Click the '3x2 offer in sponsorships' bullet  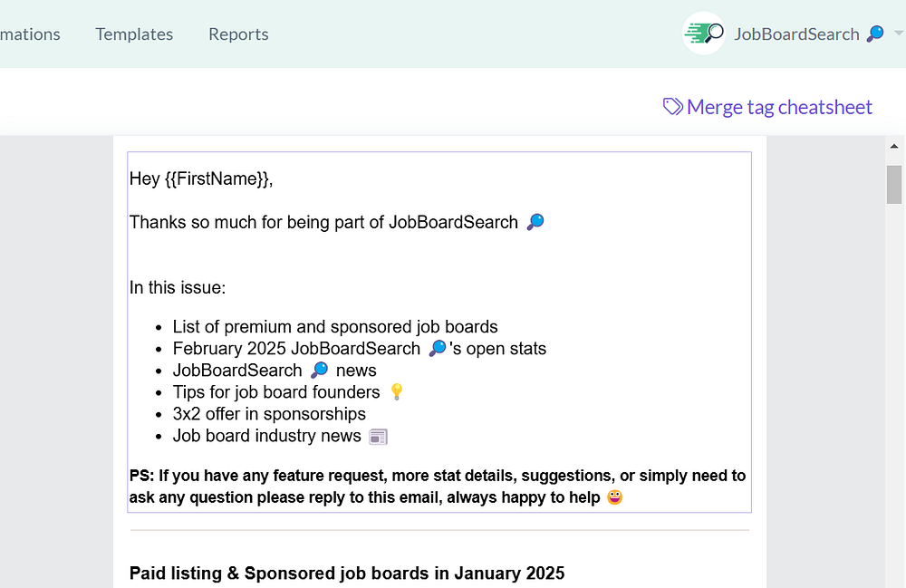269,414
